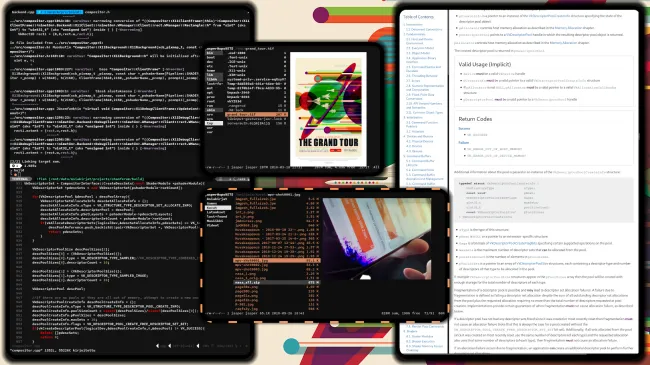Screen dimensions: 650x365
Task: Open the home directory in ranger's left column
Action: (211, 71)
